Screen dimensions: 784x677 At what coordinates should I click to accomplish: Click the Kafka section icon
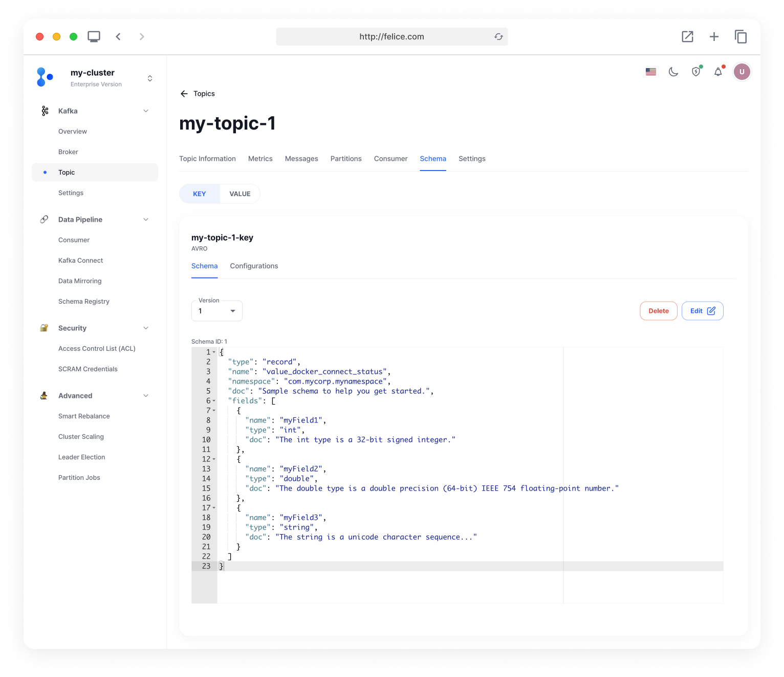[x=45, y=111]
